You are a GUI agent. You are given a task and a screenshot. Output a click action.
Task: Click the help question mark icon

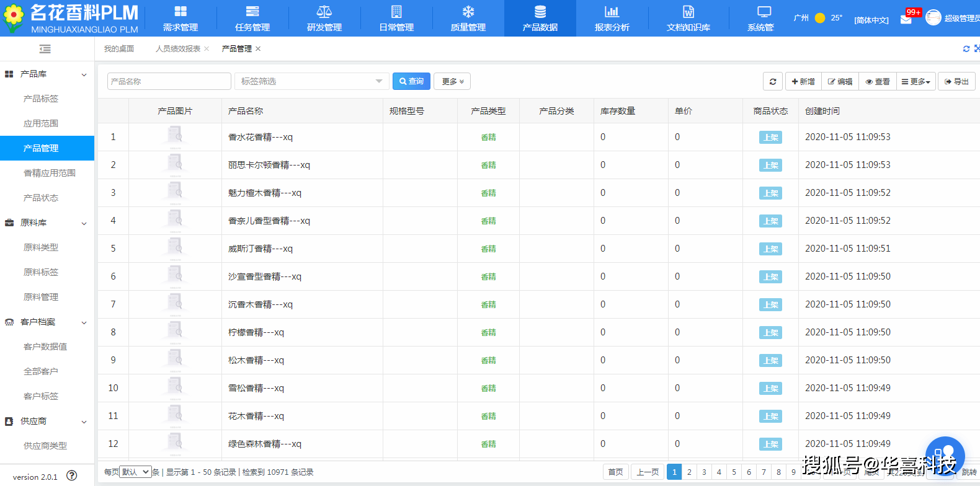click(72, 476)
